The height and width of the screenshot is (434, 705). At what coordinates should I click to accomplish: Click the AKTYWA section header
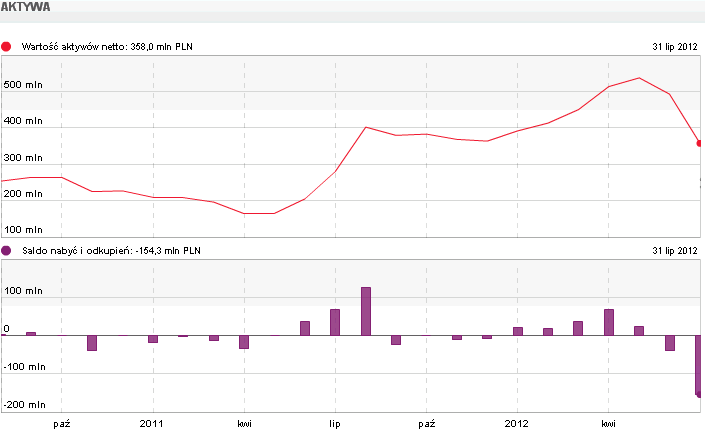pyautogui.click(x=27, y=7)
